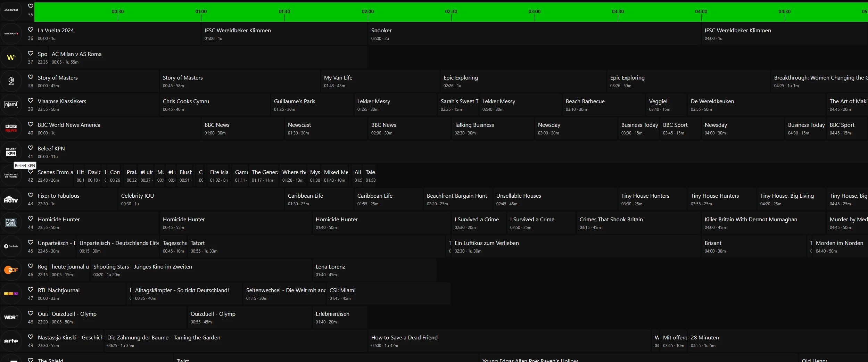Open the BBC News channel logo
This screenshot has height=362, width=868.
[11, 128]
